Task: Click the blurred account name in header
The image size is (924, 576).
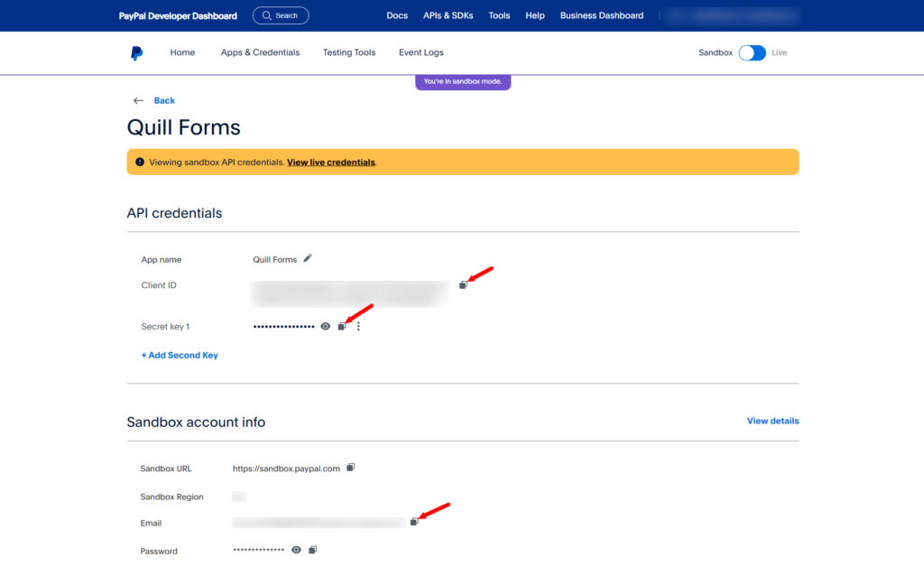Action: pos(733,16)
